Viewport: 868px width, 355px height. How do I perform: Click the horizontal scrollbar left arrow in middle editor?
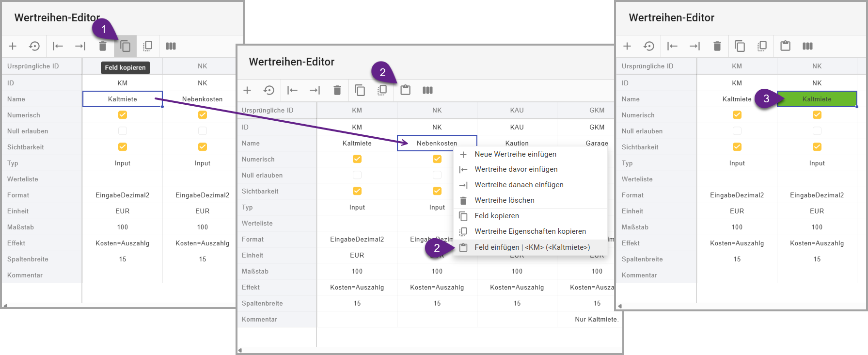(240, 350)
